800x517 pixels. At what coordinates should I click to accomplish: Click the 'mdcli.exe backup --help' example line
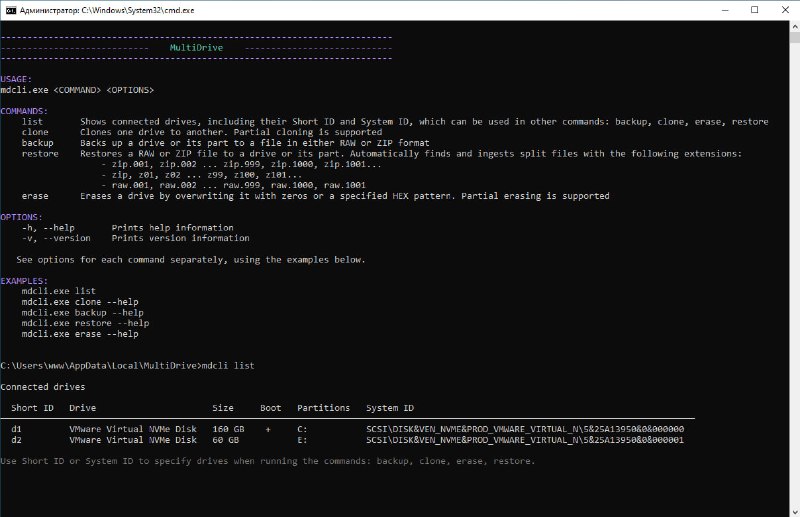pyautogui.click(x=83, y=312)
